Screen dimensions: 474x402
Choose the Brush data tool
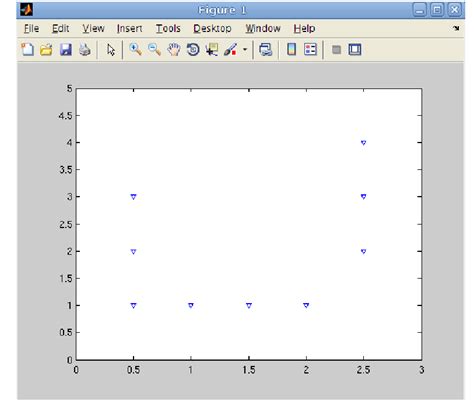[x=231, y=50]
